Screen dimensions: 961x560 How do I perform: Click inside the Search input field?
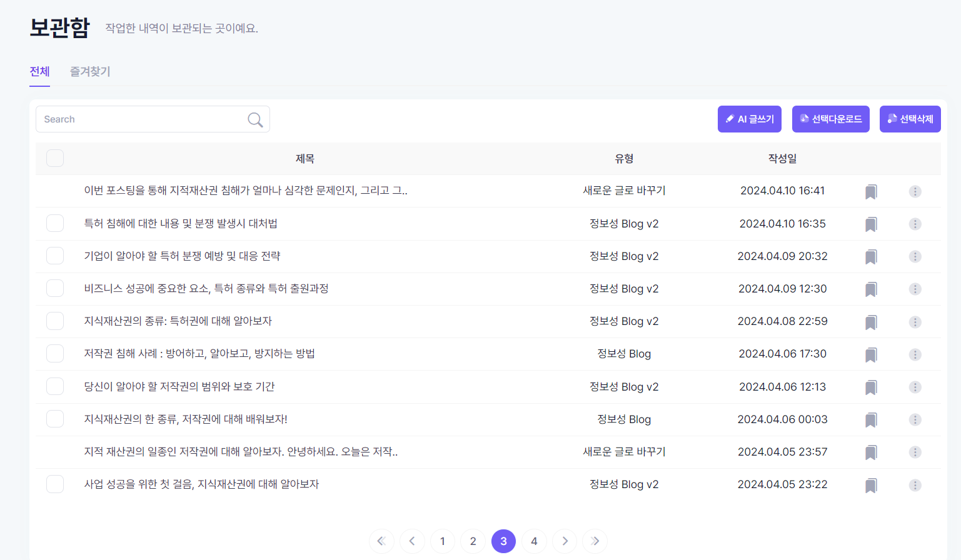pos(125,119)
